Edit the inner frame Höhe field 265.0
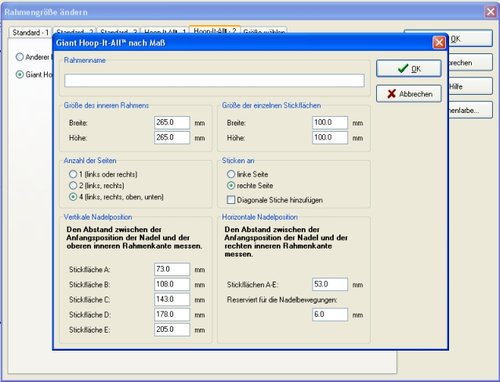This screenshot has height=382, width=500. [172, 137]
